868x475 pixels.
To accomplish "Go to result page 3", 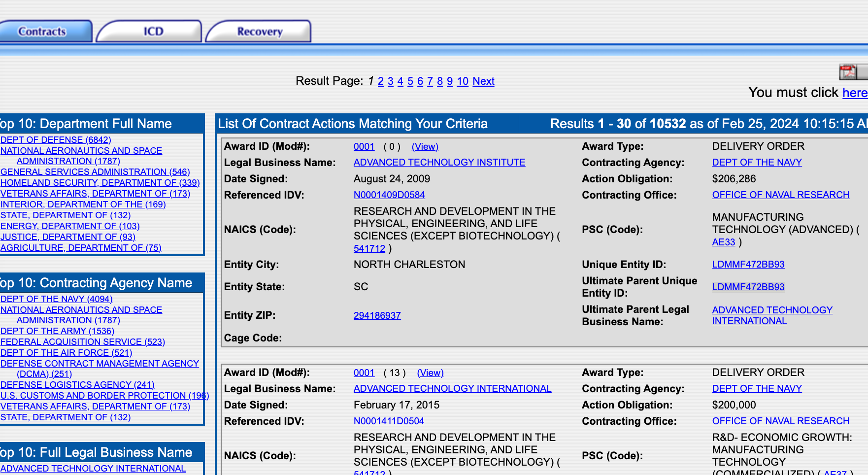I will (x=391, y=81).
